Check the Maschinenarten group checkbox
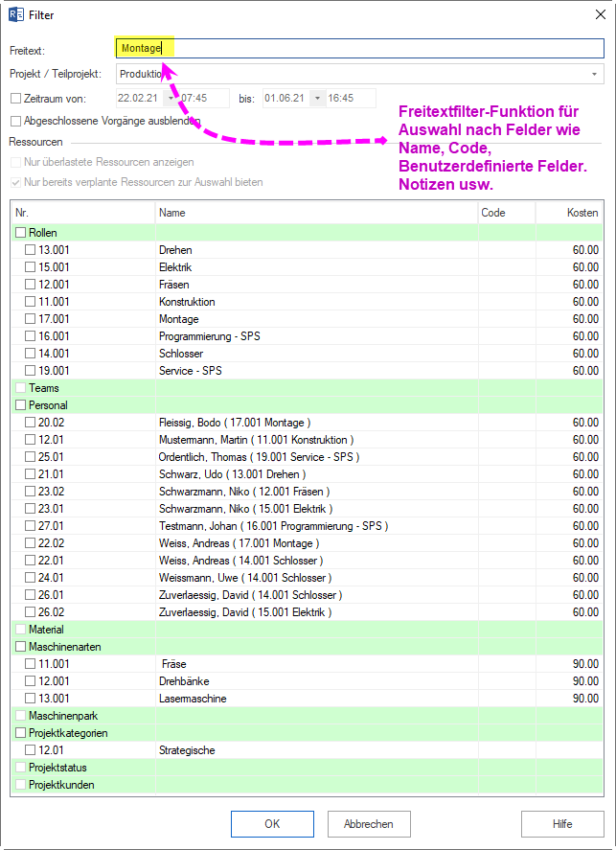 20,647
